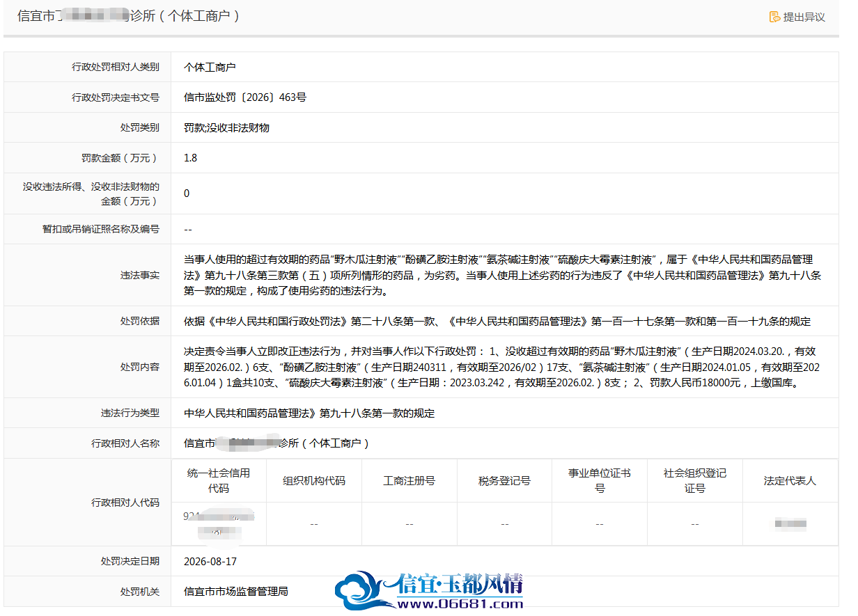The width and height of the screenshot is (858, 616).
Task: Select the 处罚机关 label
Action: click(140, 591)
